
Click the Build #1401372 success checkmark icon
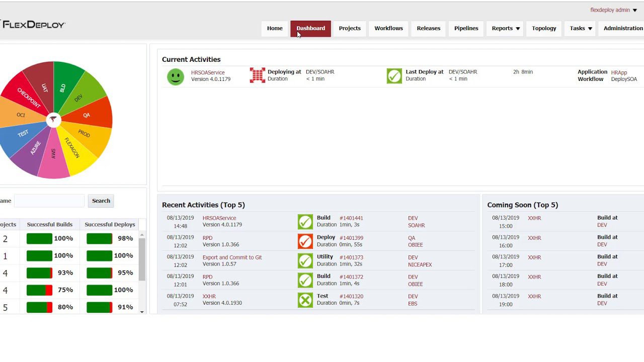pyautogui.click(x=305, y=281)
